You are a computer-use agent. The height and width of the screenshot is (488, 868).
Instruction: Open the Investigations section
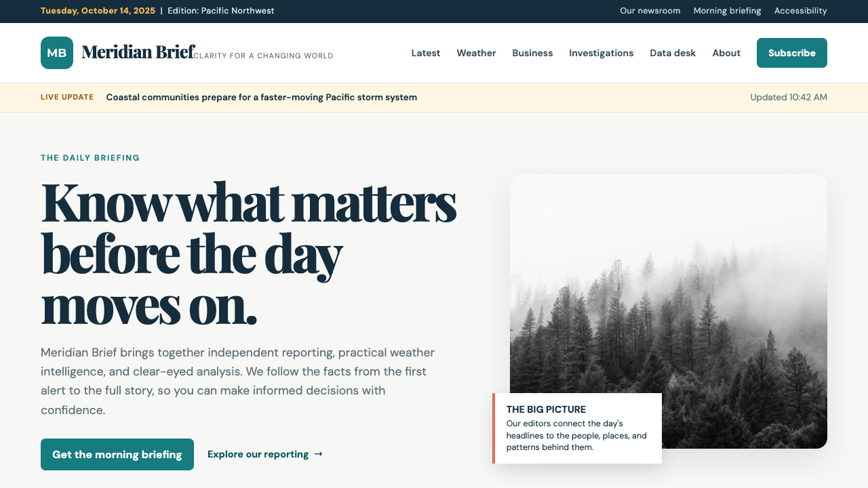pos(601,53)
